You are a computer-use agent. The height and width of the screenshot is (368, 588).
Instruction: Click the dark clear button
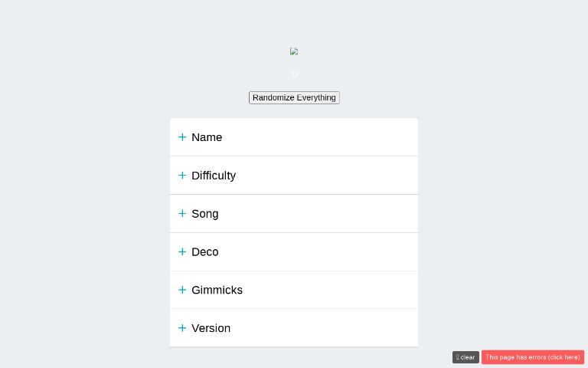pyautogui.click(x=465, y=357)
